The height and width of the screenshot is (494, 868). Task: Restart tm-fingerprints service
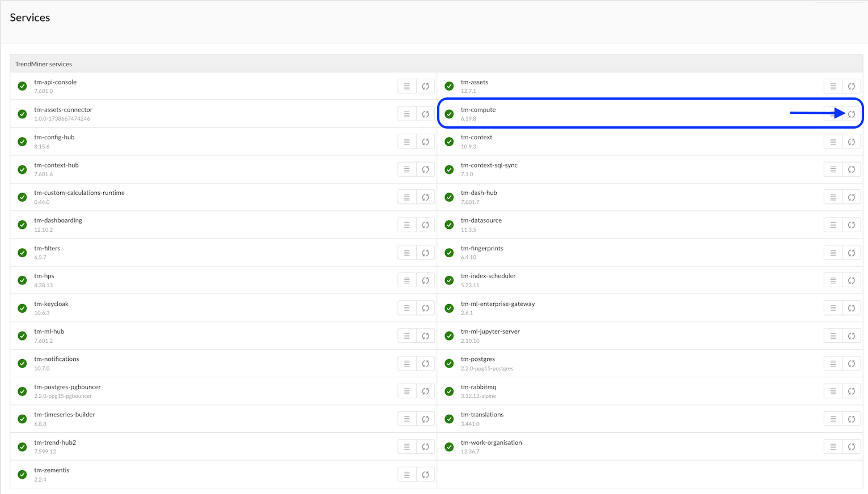coord(852,253)
